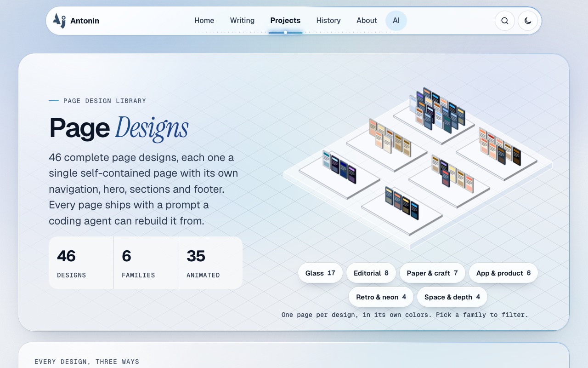Image resolution: width=588 pixels, height=368 pixels.
Task: Filter by Glass family chip
Action: (320, 273)
